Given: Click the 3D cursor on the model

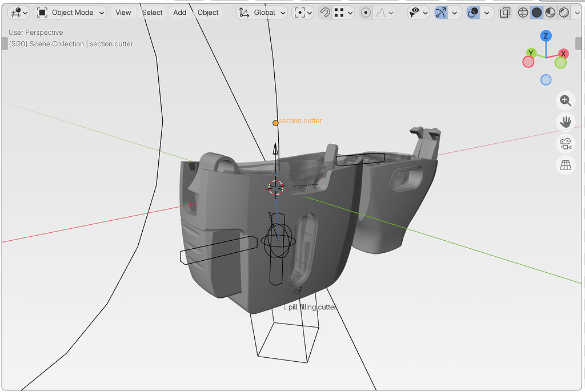Looking at the screenshot, I should point(276,187).
